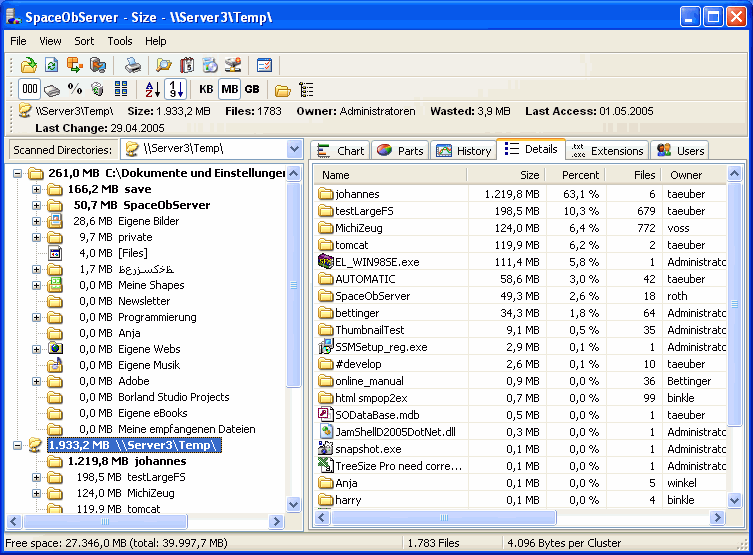Image resolution: width=753 pixels, height=555 pixels.
Task: Click the CD disc icon in toolbar
Action: pos(210,65)
